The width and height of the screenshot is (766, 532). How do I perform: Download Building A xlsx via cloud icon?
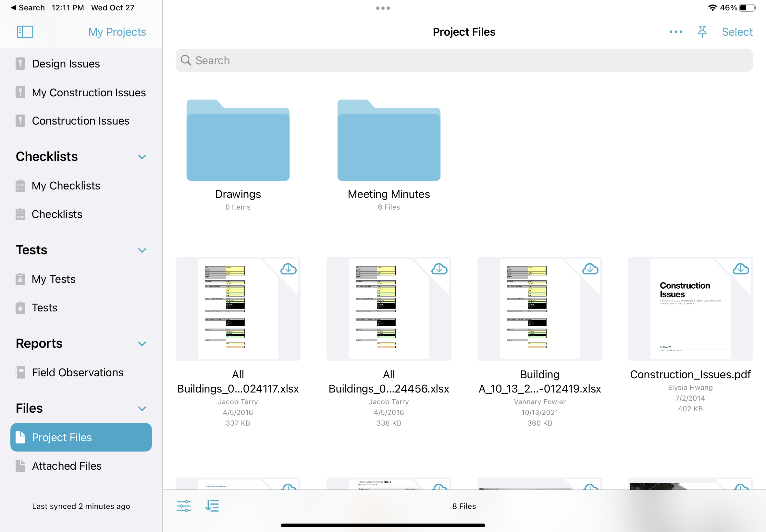(x=590, y=269)
